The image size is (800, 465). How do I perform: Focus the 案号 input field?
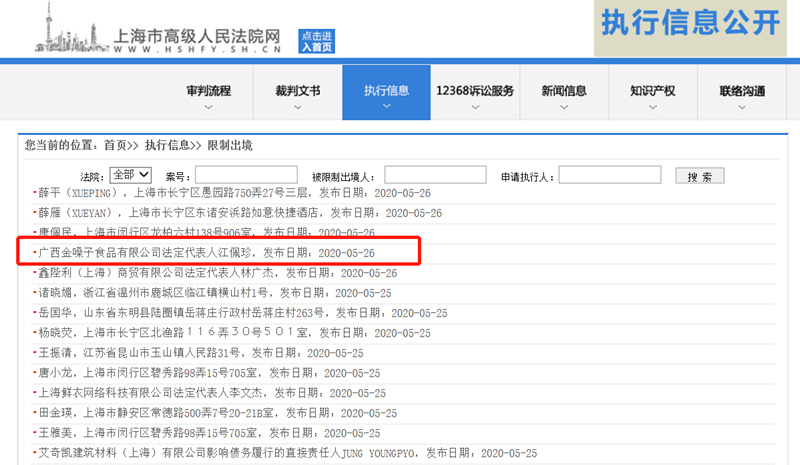[x=246, y=175]
